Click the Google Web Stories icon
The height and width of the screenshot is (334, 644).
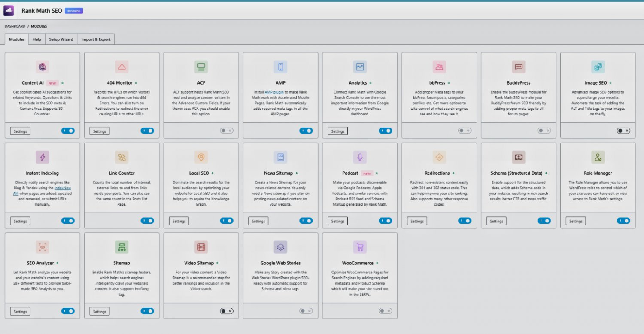coord(280,247)
